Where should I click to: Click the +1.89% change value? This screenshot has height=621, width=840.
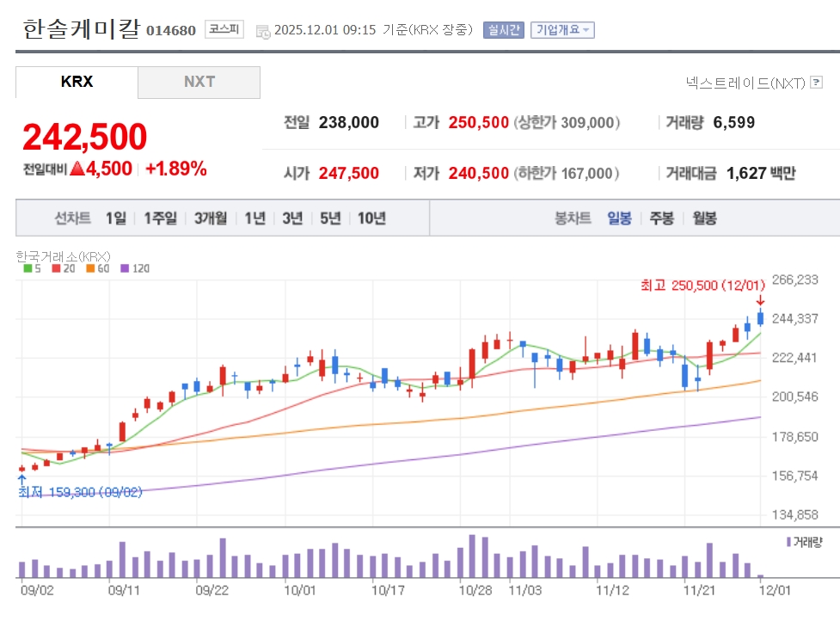click(176, 169)
